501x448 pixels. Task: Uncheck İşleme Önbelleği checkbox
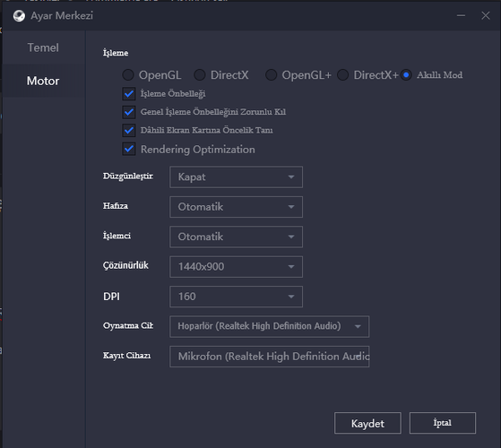coord(129,93)
